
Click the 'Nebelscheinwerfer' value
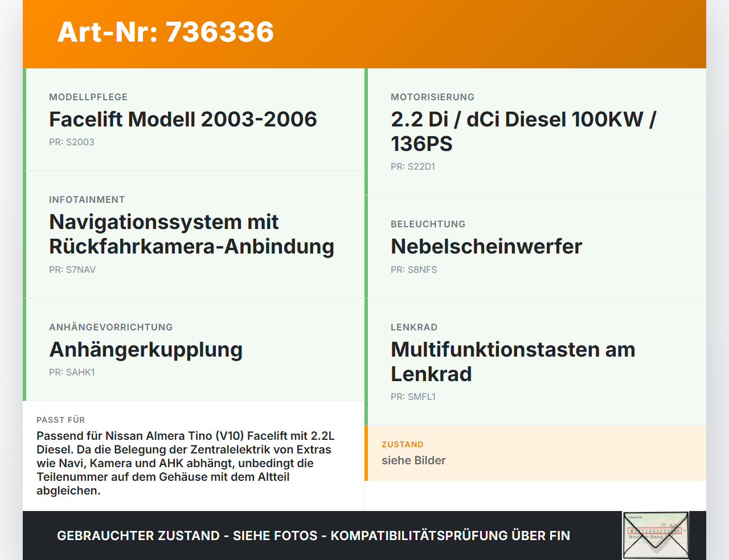click(x=486, y=246)
